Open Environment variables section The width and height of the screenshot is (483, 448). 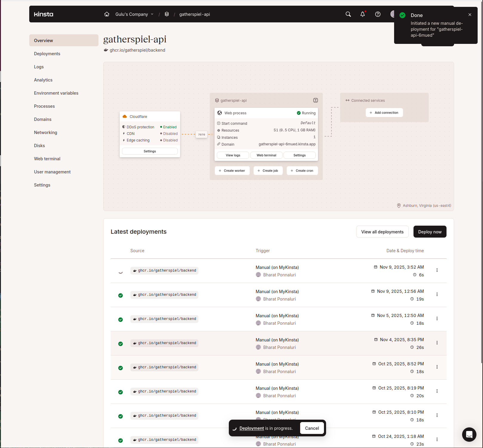pyautogui.click(x=56, y=93)
